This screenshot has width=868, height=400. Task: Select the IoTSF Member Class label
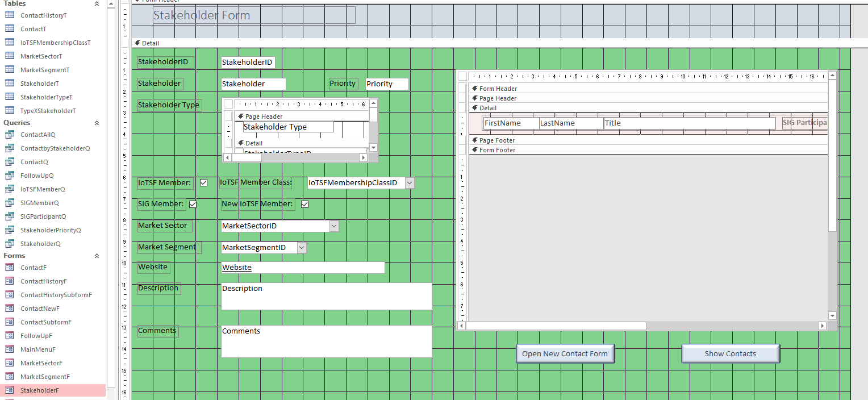[x=256, y=183]
